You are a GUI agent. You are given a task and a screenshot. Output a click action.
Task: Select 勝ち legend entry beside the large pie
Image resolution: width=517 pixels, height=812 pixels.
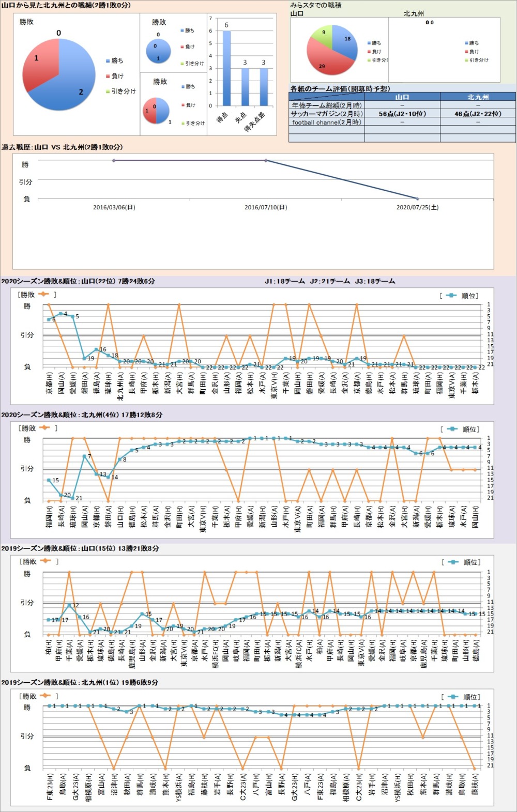coord(117,60)
